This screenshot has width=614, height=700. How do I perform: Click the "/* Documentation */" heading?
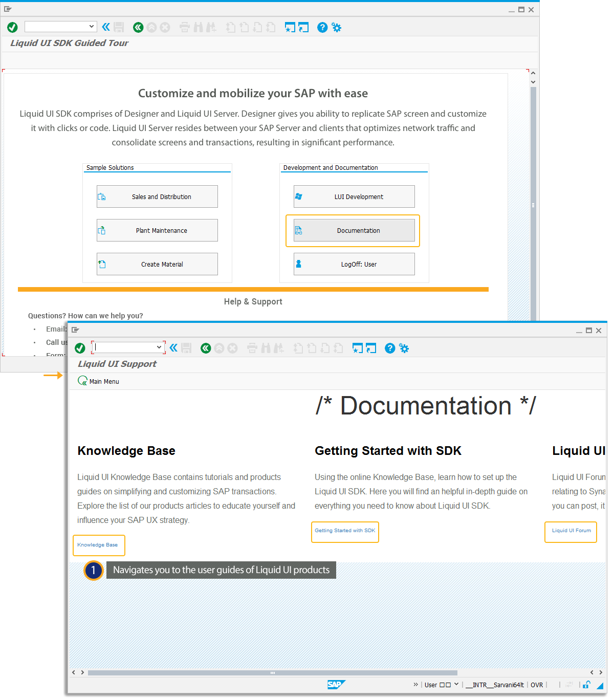pyautogui.click(x=426, y=406)
